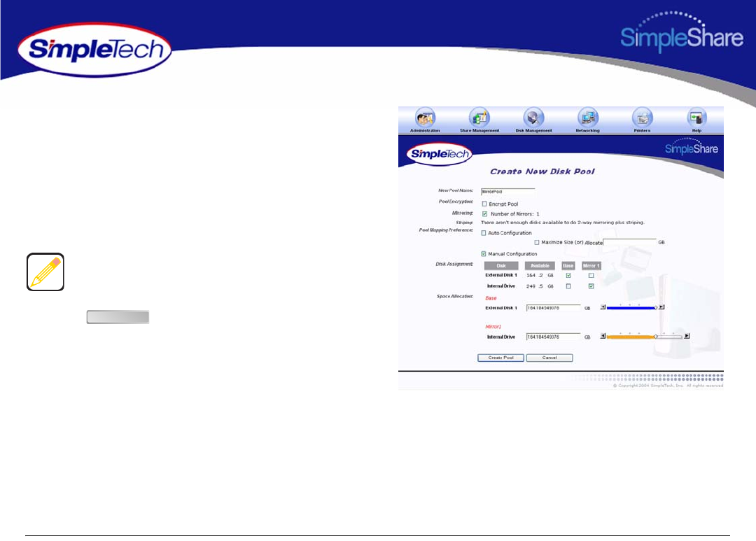Image resolution: width=756 pixels, height=541 pixels.
Task: Click the pencil note icon
Action: 45,272
